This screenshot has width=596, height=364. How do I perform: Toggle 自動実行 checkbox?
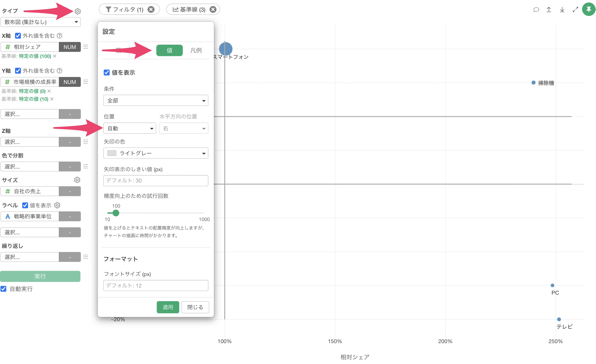point(4,289)
